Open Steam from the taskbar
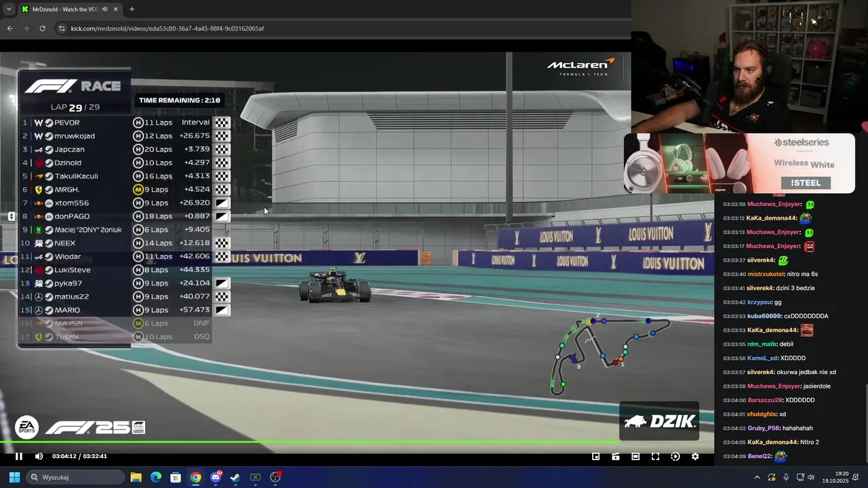 coord(235,477)
